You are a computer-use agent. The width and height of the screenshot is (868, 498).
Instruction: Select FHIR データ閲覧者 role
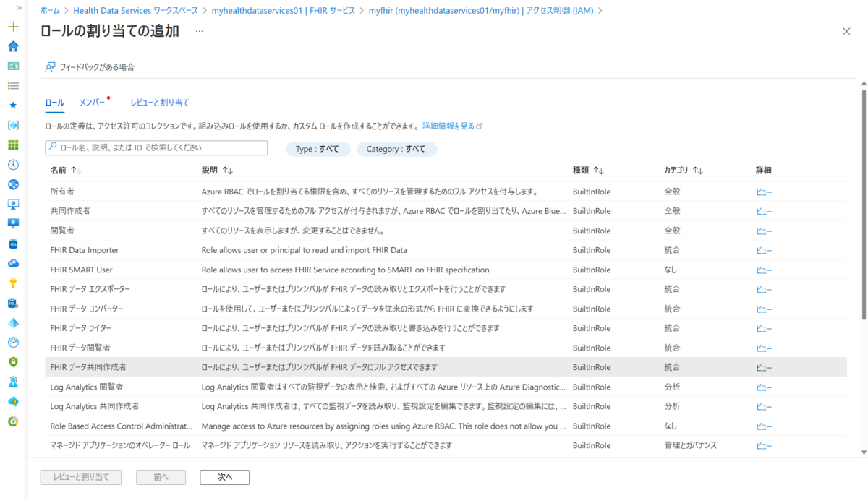[446, 348]
